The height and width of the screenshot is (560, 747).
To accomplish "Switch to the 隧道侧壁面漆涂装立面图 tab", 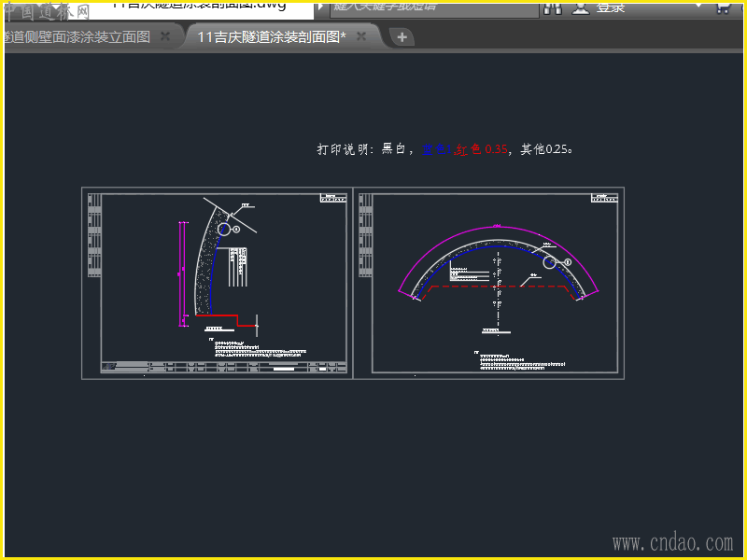I will [x=78, y=37].
